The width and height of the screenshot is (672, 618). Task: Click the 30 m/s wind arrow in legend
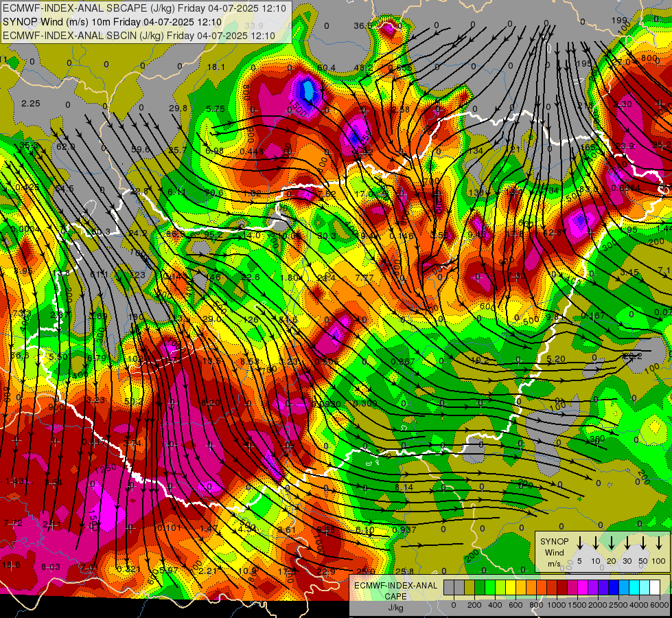coord(627,542)
